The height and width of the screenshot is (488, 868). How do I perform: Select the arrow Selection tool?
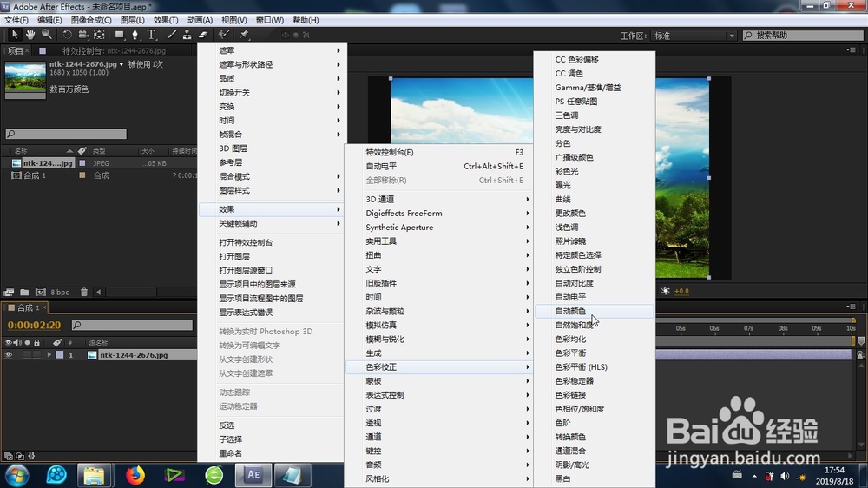[x=15, y=35]
